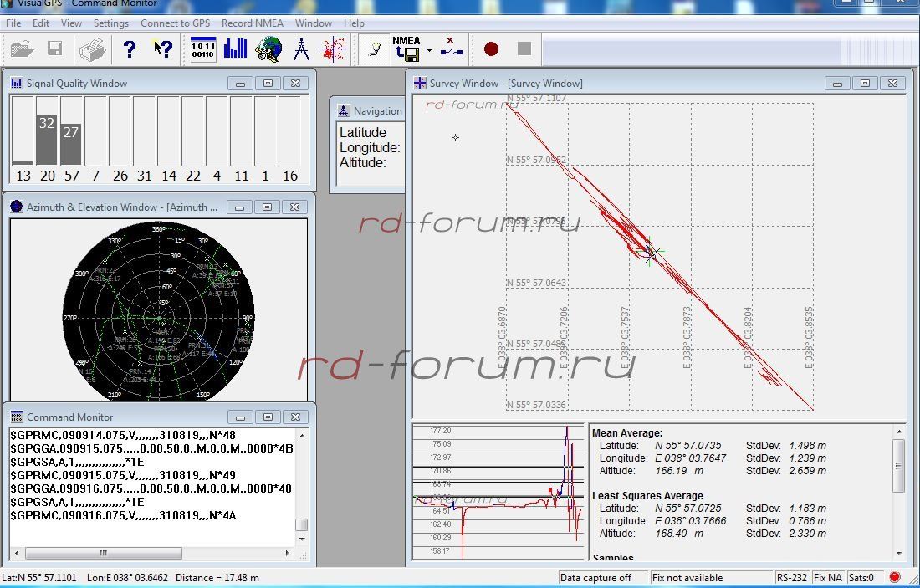Image resolution: width=920 pixels, height=588 pixels.
Task: Open the Signal Quality bar chart icon
Action: (236, 49)
